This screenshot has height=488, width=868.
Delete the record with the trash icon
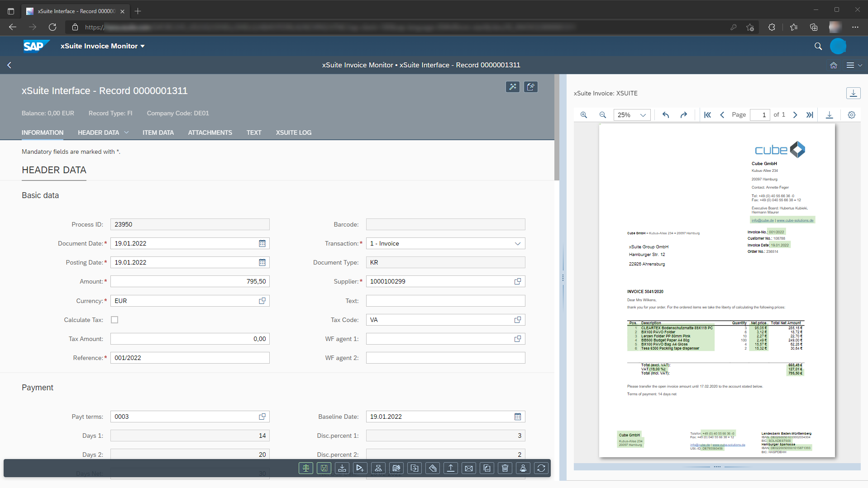click(505, 468)
